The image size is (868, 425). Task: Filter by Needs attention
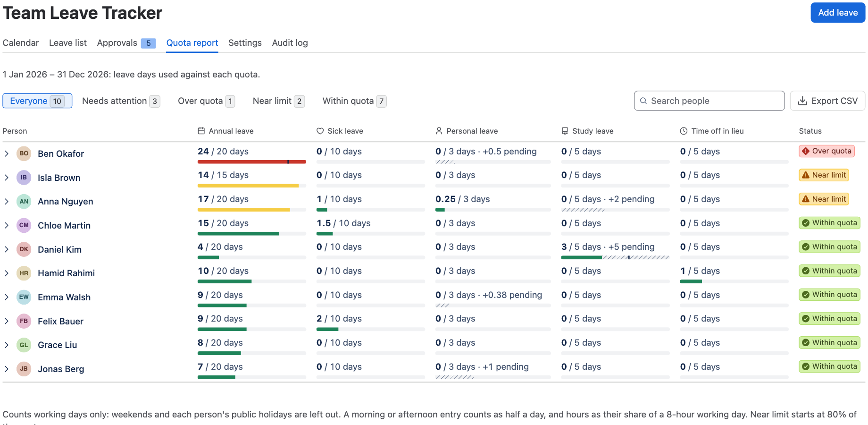point(121,101)
